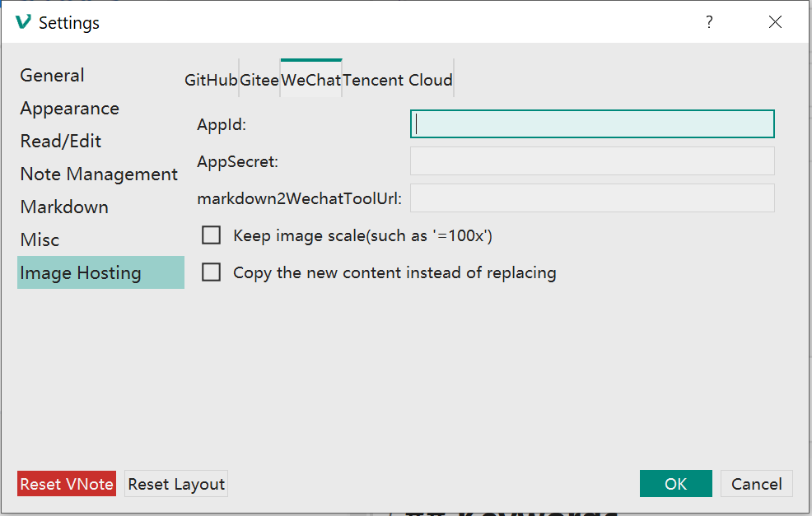812x516 pixels.
Task: Click the markdown2WechatToolUrl input box
Action: coord(592,198)
